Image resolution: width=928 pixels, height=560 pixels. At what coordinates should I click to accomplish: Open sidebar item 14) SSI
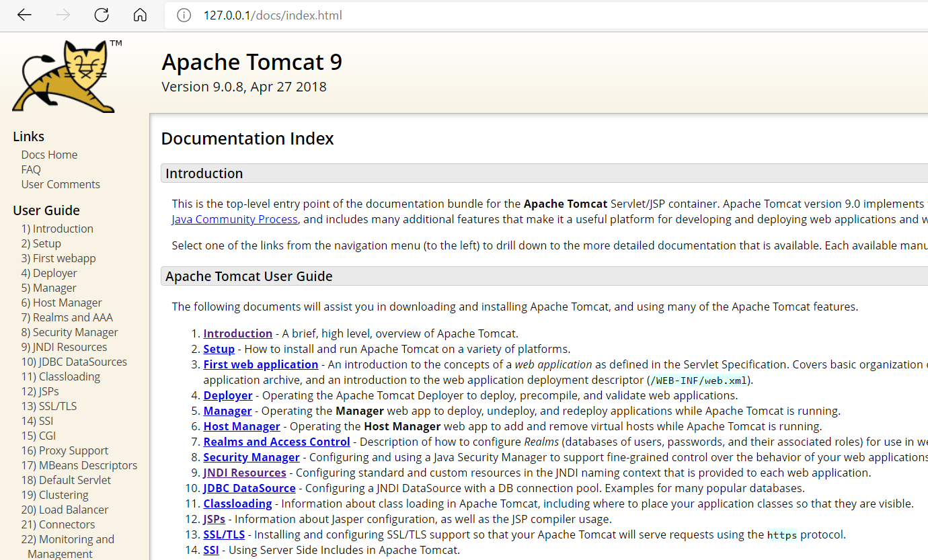point(38,421)
